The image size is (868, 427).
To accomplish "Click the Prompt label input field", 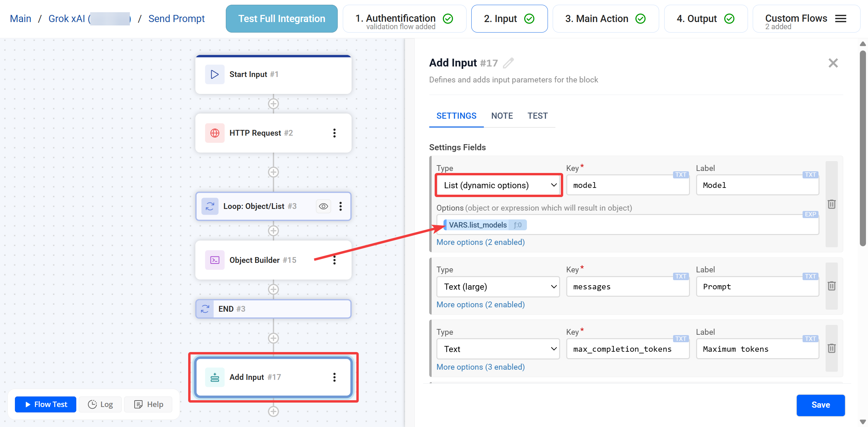I will coord(757,287).
